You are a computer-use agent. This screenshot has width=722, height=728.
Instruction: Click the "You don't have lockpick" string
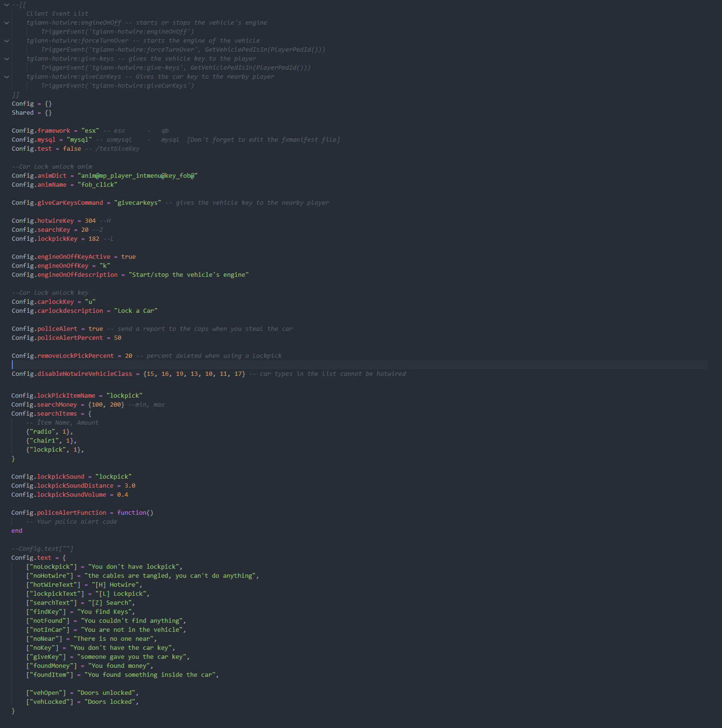point(134,567)
